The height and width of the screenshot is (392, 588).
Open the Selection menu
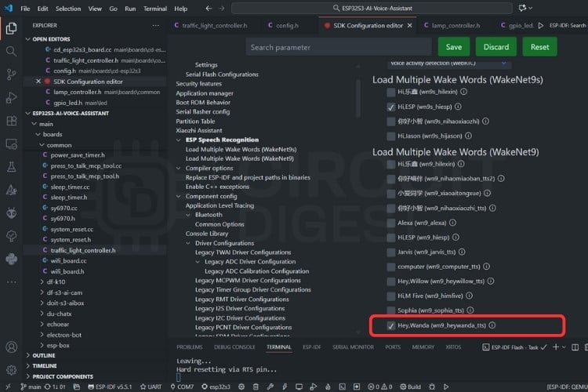(x=68, y=9)
